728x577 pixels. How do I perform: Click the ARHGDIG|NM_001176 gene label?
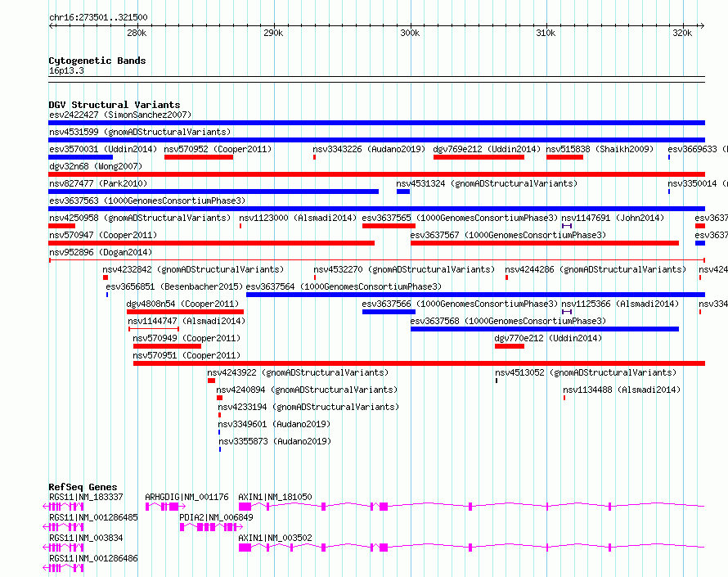pos(186,497)
